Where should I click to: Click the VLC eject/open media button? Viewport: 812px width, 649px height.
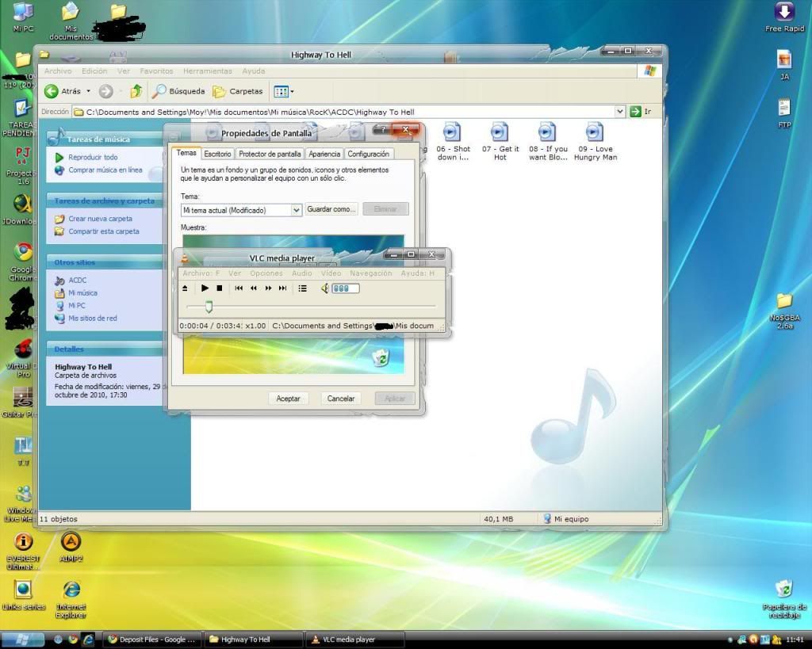[185, 288]
